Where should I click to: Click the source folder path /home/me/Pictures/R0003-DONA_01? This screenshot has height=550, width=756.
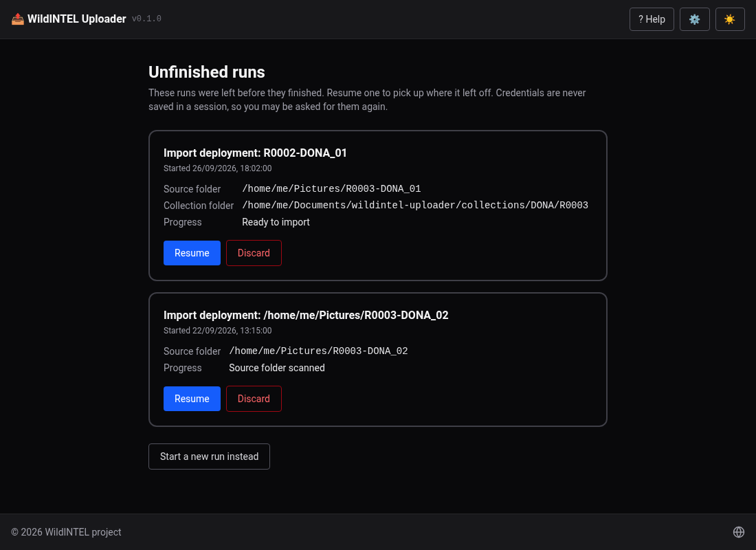pos(331,188)
